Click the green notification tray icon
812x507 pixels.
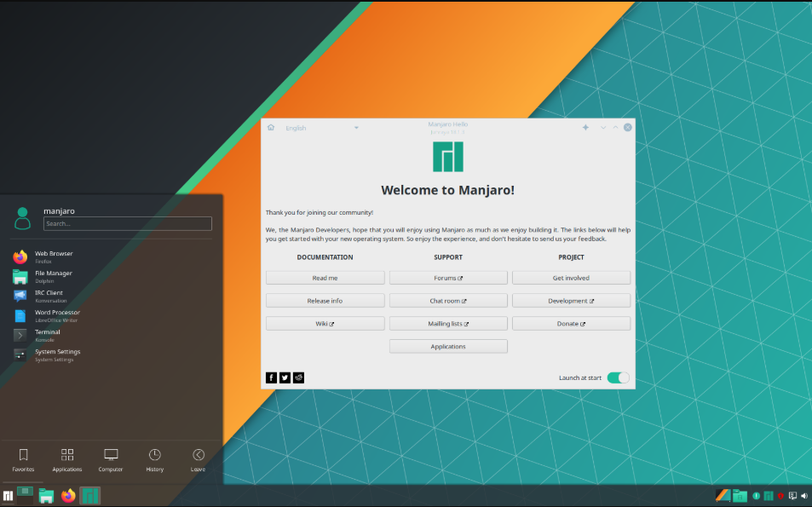(x=756, y=496)
